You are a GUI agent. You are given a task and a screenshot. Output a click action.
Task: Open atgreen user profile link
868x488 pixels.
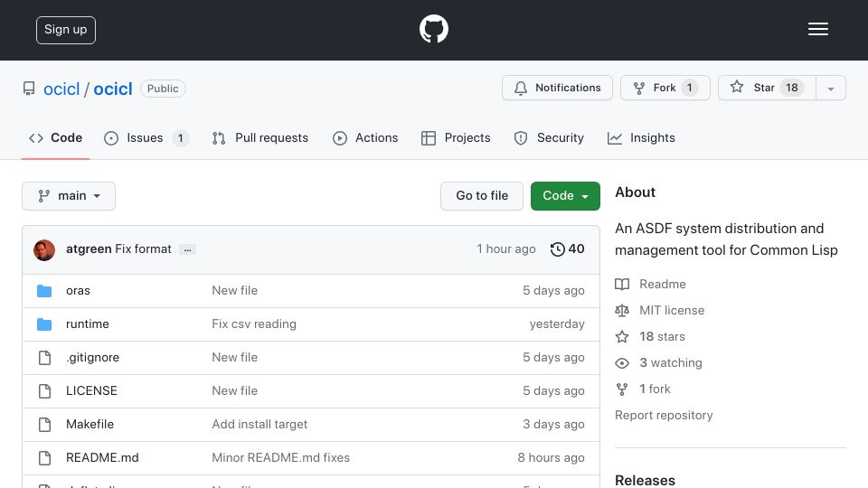tap(89, 249)
